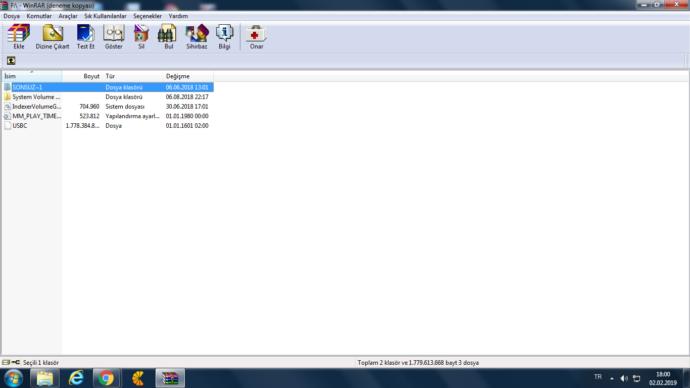This screenshot has height=388, width=690.
Task: Click the Göster (View) toolbar icon
Action: coord(114,33)
